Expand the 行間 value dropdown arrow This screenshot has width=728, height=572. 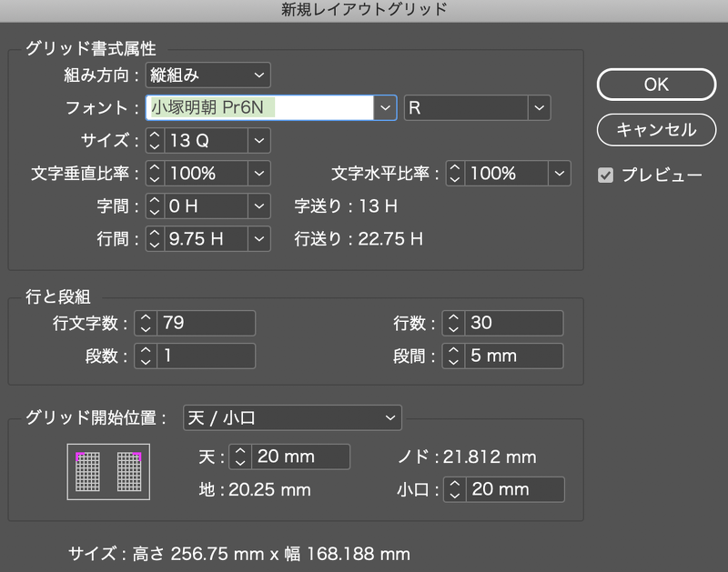point(260,238)
